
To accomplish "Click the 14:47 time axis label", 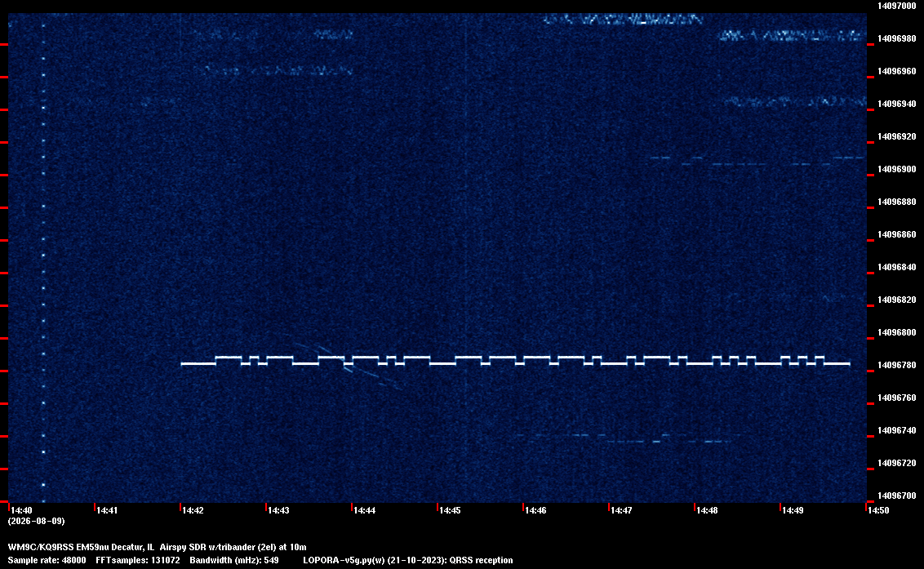I will (x=621, y=510).
